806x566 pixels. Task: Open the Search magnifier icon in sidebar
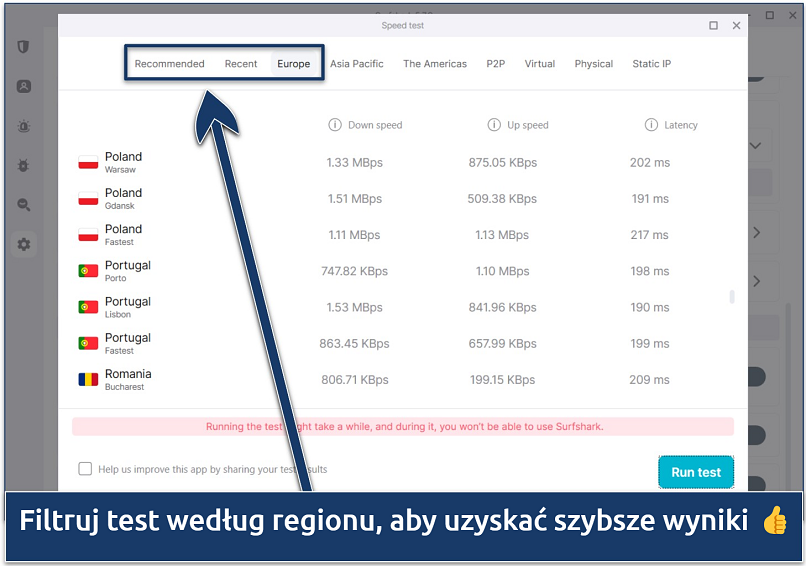[24, 205]
